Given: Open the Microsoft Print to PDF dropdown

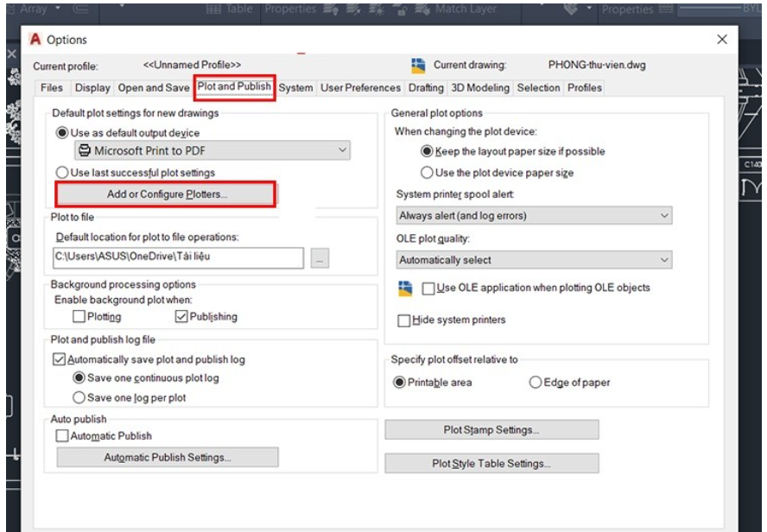Looking at the screenshot, I should click(x=211, y=151).
